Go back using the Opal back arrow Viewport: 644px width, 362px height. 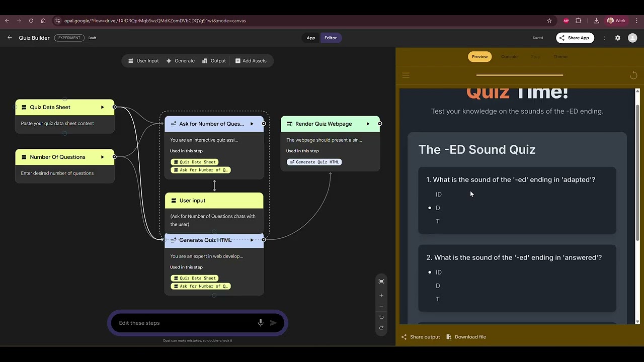coord(10,38)
